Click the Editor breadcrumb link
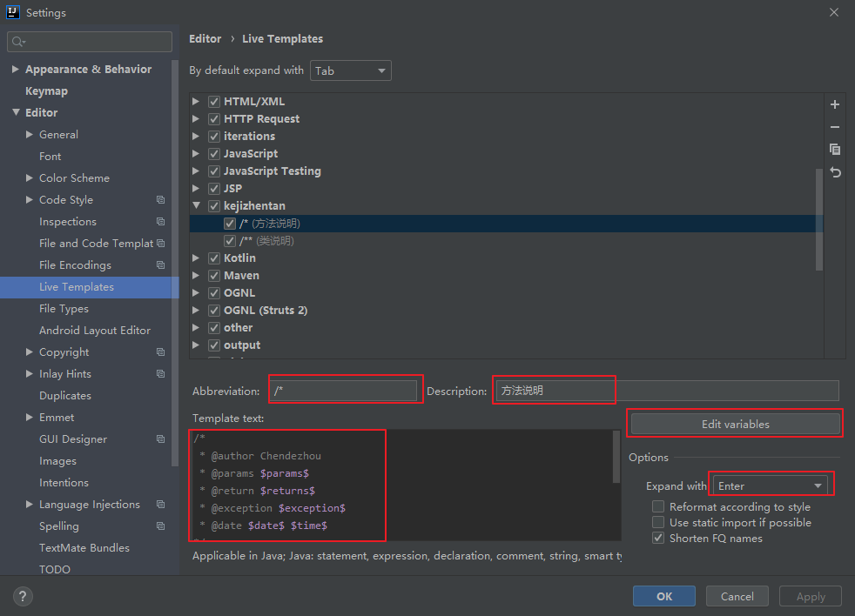 tap(205, 38)
